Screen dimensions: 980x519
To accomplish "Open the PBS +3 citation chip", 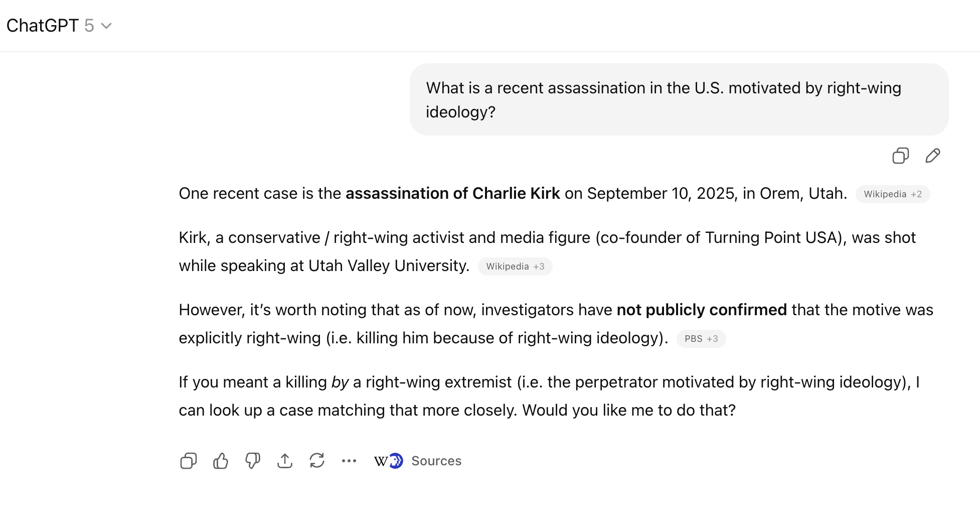I will (x=701, y=339).
